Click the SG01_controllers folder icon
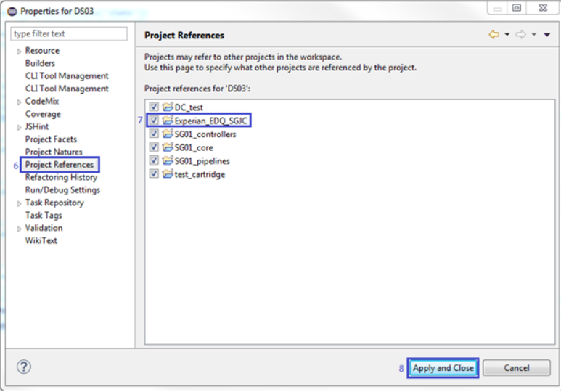561x392 pixels. pos(168,134)
